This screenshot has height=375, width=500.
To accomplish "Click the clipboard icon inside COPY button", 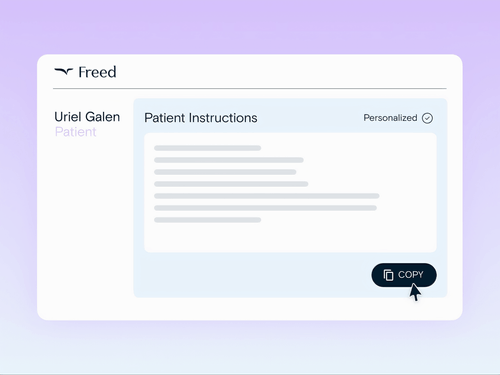I will [388, 275].
